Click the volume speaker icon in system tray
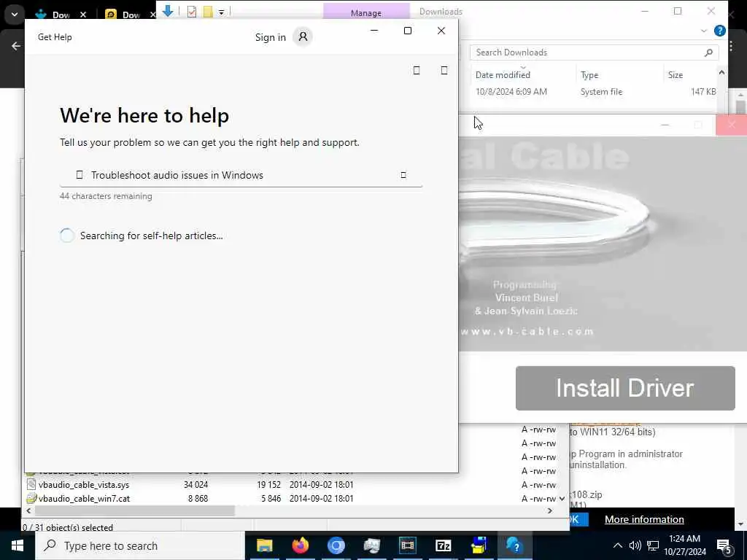The image size is (747, 560). click(x=635, y=545)
